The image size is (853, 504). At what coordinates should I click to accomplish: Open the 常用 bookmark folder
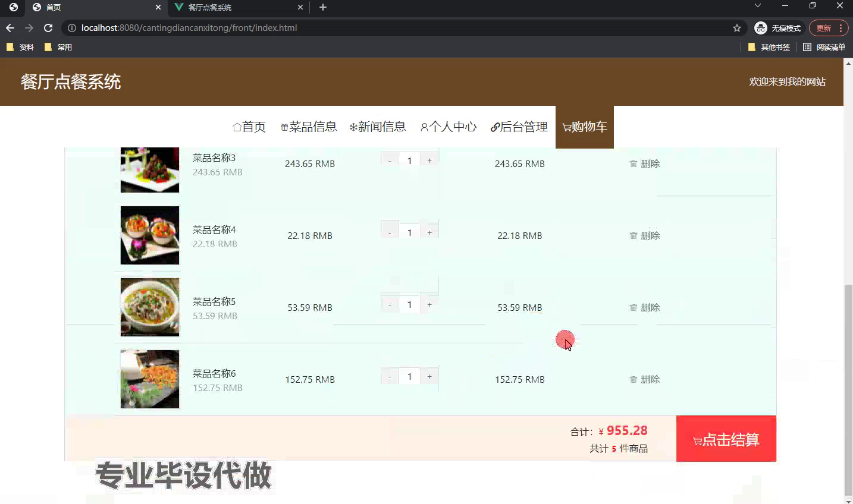58,47
